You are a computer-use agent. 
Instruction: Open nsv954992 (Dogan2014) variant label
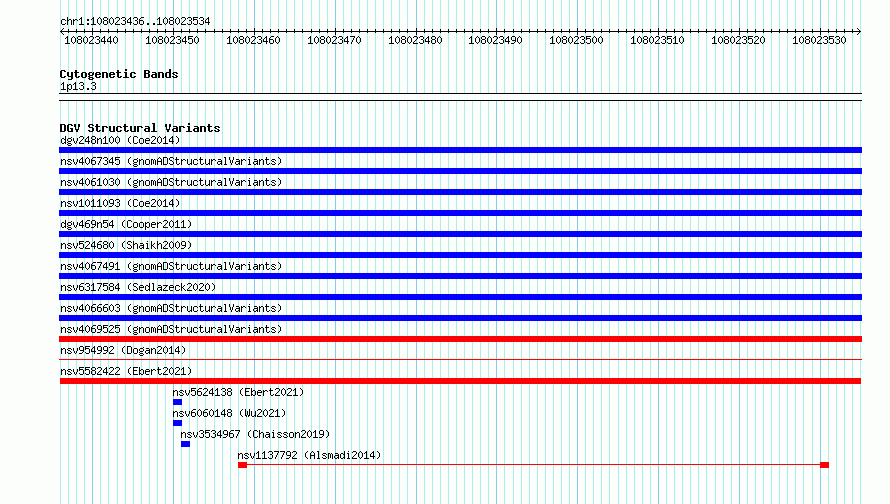[123, 350]
